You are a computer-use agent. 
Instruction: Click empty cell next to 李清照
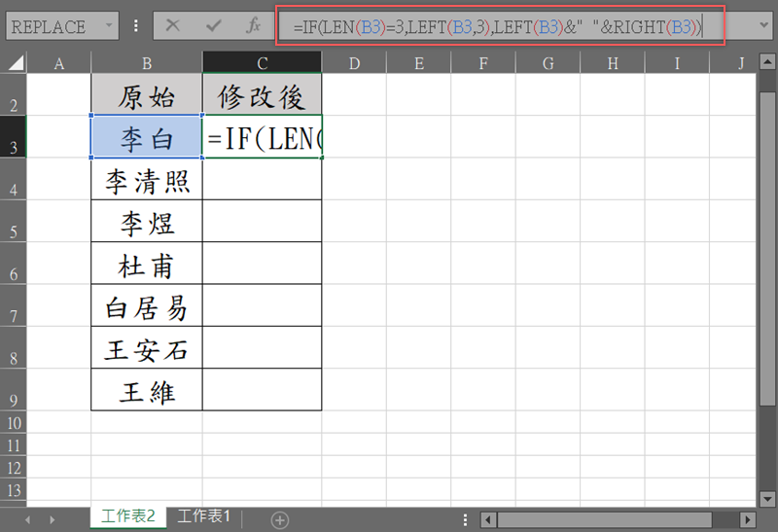click(262, 179)
